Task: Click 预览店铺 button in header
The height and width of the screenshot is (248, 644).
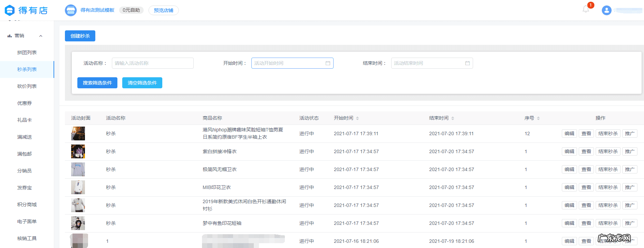Action: click(x=164, y=10)
